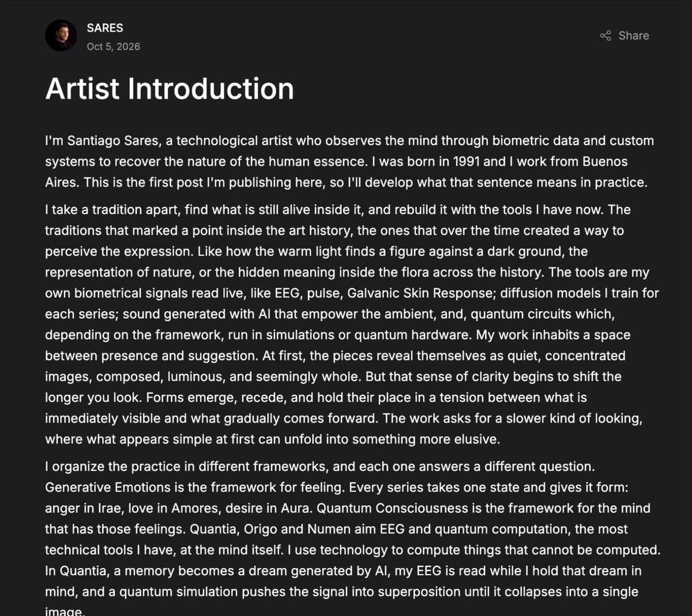Click the Oct 5, 2026 post date
The width and height of the screenshot is (692, 616).
click(114, 47)
